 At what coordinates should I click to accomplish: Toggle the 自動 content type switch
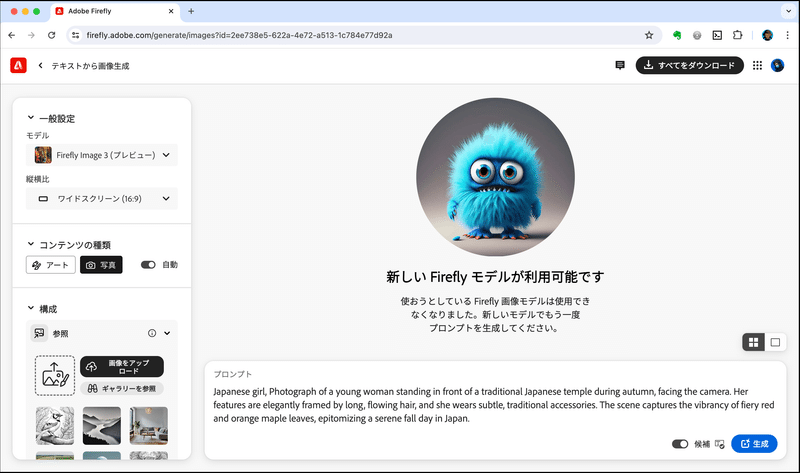point(148,265)
